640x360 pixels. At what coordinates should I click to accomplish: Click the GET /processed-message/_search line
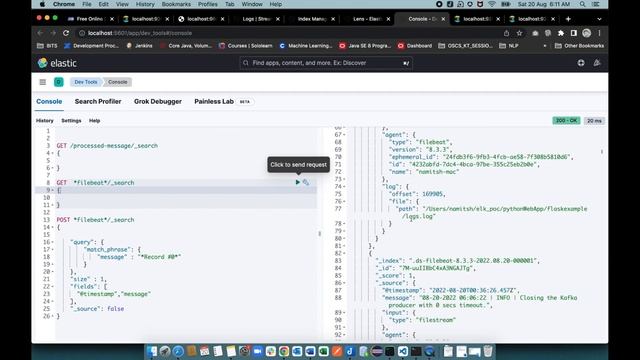(107, 146)
